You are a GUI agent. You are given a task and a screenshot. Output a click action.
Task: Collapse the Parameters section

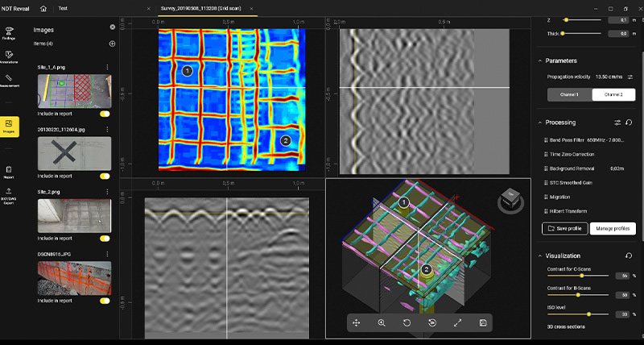click(539, 60)
